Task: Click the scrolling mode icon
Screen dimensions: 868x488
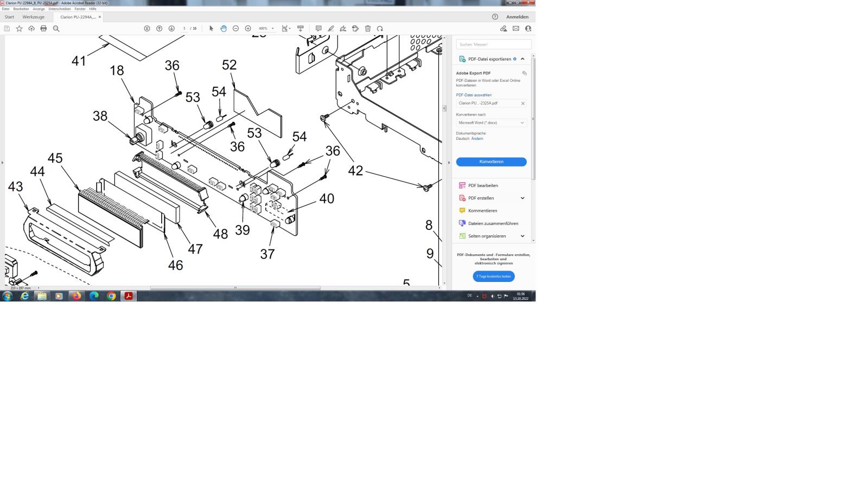Action: pyautogui.click(x=301, y=28)
